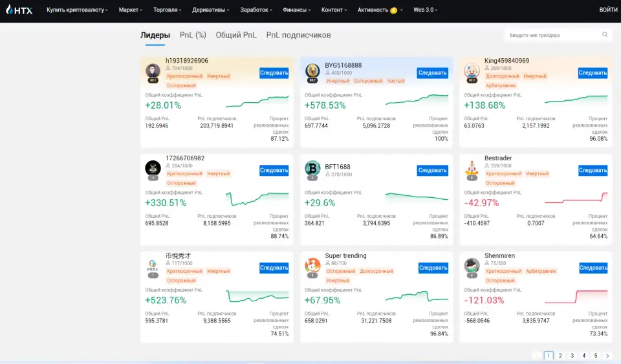Go to page 5
Image resolution: width=621 pixels, height=364 pixels.
596,356
